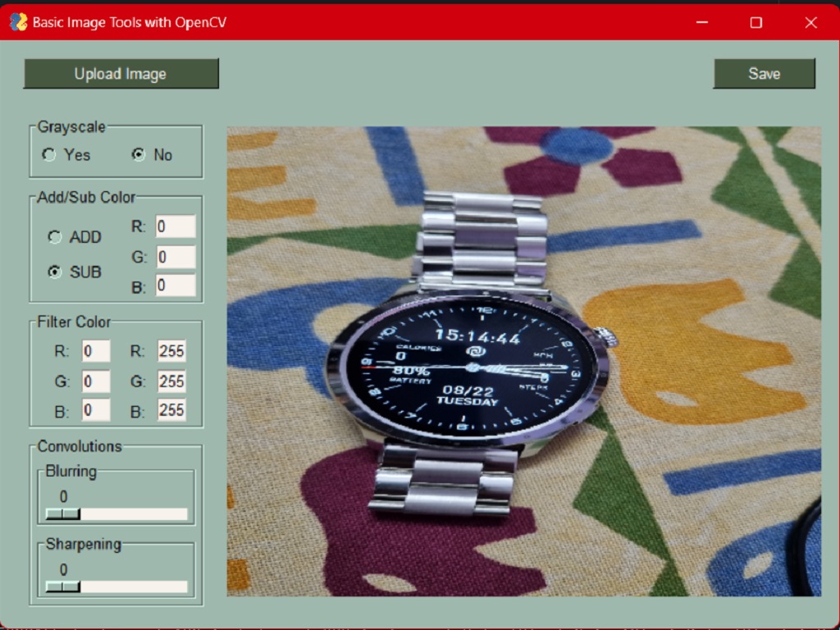Click Filter Color lower-bound B field

click(96, 410)
